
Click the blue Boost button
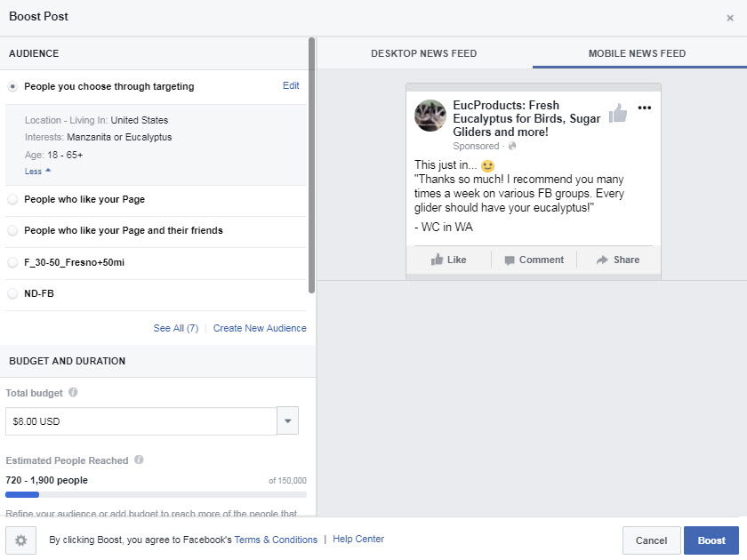[x=711, y=540]
